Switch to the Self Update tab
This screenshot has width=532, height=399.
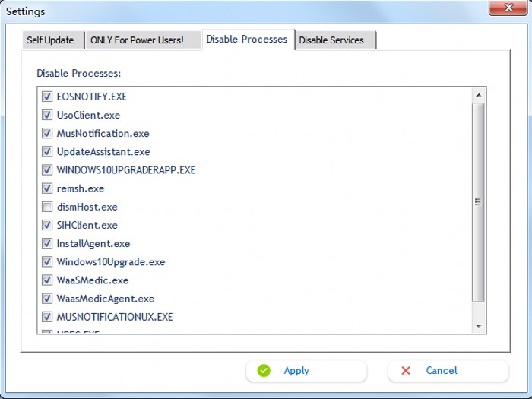pyautogui.click(x=52, y=40)
